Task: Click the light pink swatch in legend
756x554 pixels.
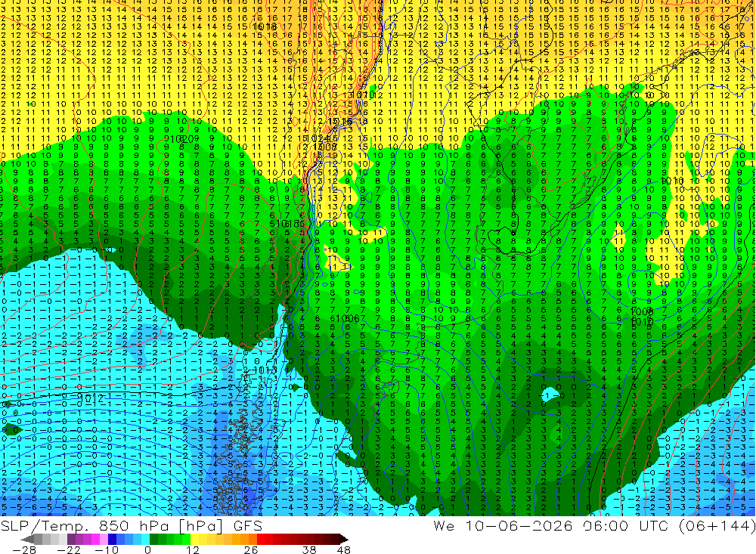Action: click(104, 540)
